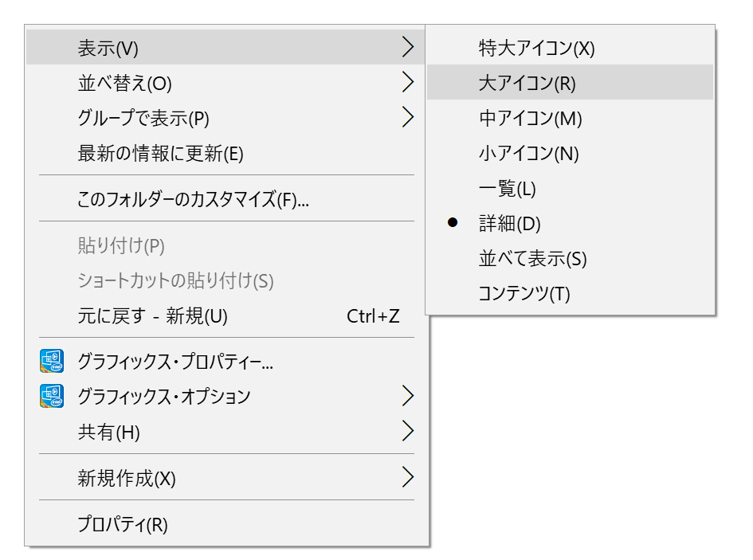Open the 表示(V) menu entry
Image resolution: width=753 pixels, height=560 pixels.
(x=226, y=47)
